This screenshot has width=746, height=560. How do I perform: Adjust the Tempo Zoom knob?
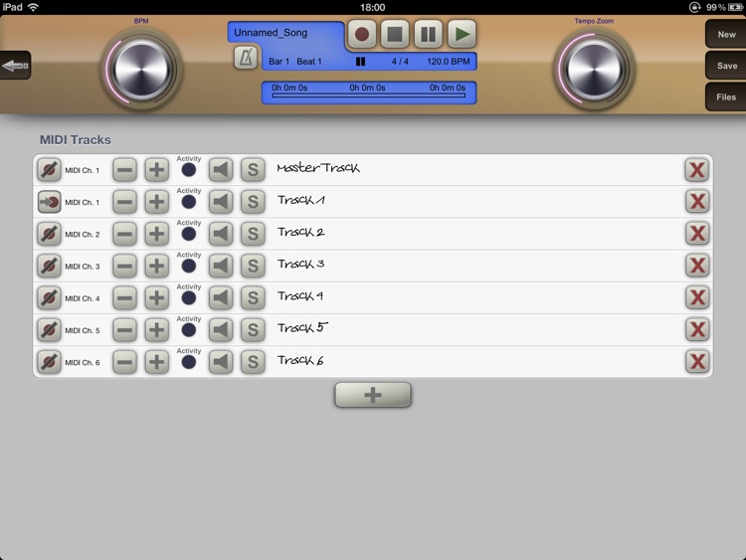coord(594,70)
